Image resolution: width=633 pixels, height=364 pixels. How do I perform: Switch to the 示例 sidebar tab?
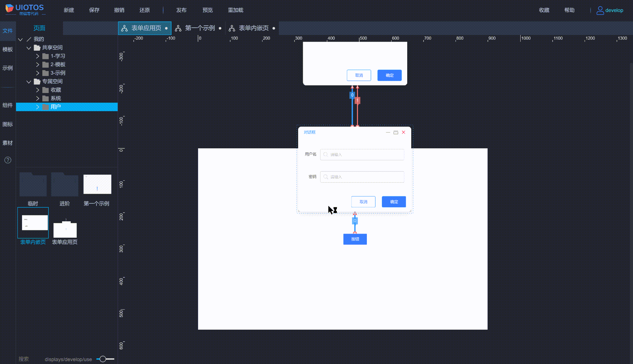[8, 68]
